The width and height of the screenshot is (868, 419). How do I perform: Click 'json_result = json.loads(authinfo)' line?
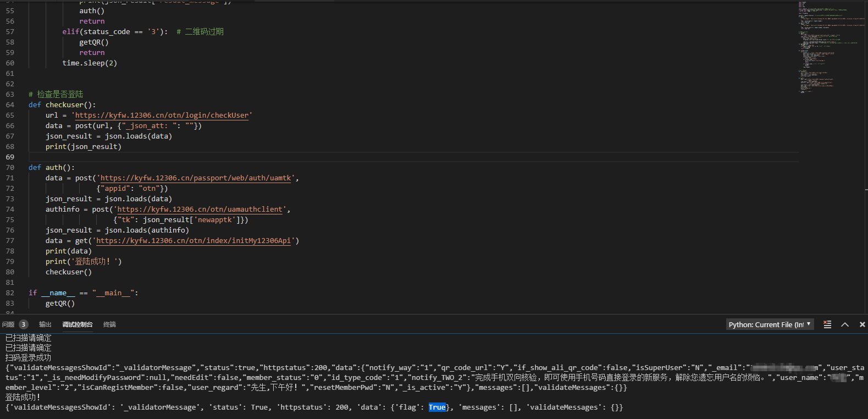click(117, 230)
